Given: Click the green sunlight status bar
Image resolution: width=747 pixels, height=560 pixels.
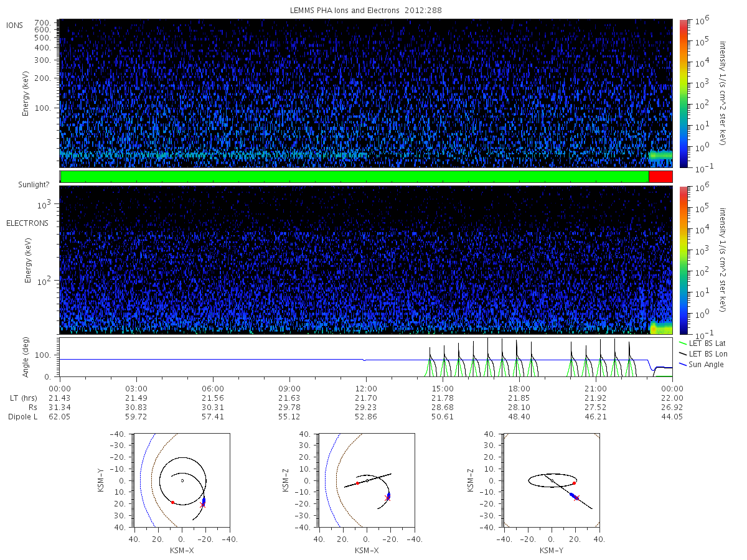Looking at the screenshot, I should pyautogui.click(x=355, y=177).
